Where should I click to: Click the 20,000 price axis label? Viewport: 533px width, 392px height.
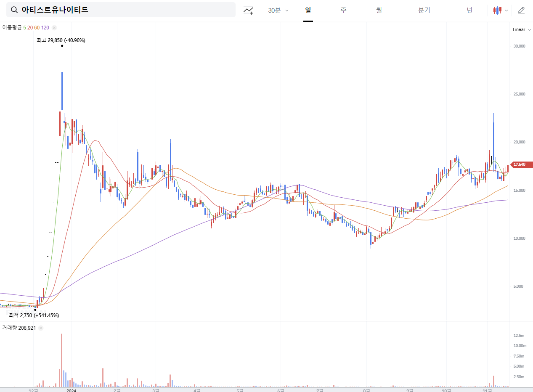tap(519, 142)
